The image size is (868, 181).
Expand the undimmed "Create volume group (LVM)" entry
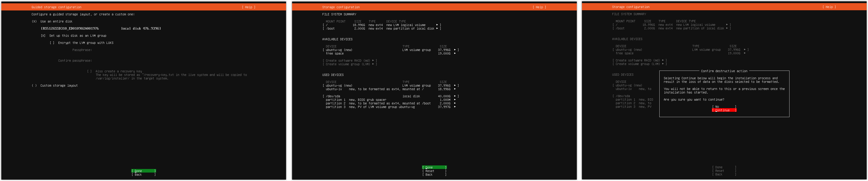tap(349, 64)
